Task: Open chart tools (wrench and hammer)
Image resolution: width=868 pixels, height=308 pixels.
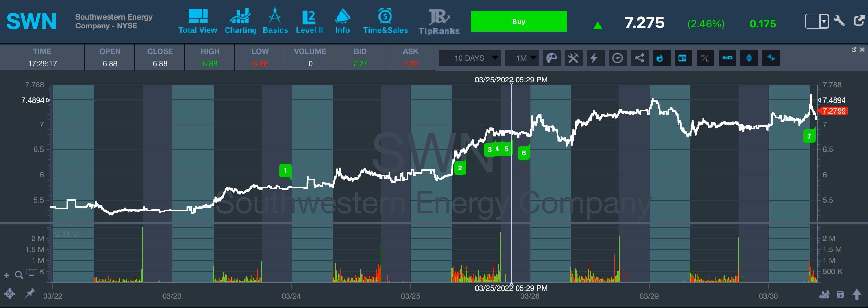Action: click(x=573, y=58)
